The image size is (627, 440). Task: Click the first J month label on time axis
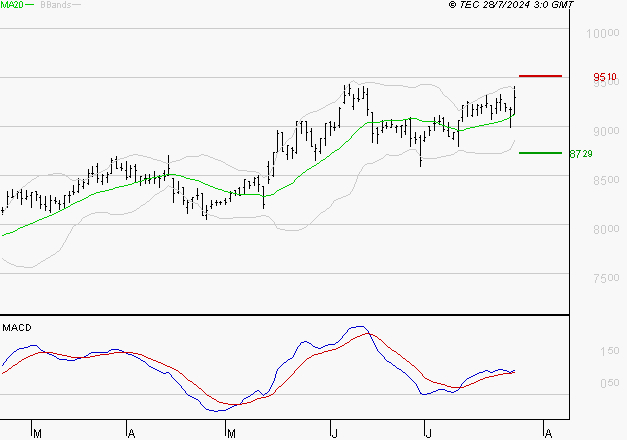coord(335,434)
